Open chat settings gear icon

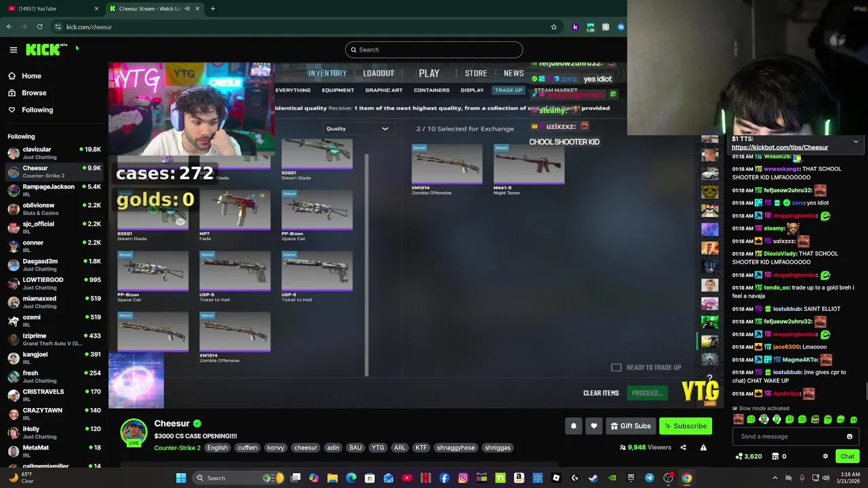(825, 457)
